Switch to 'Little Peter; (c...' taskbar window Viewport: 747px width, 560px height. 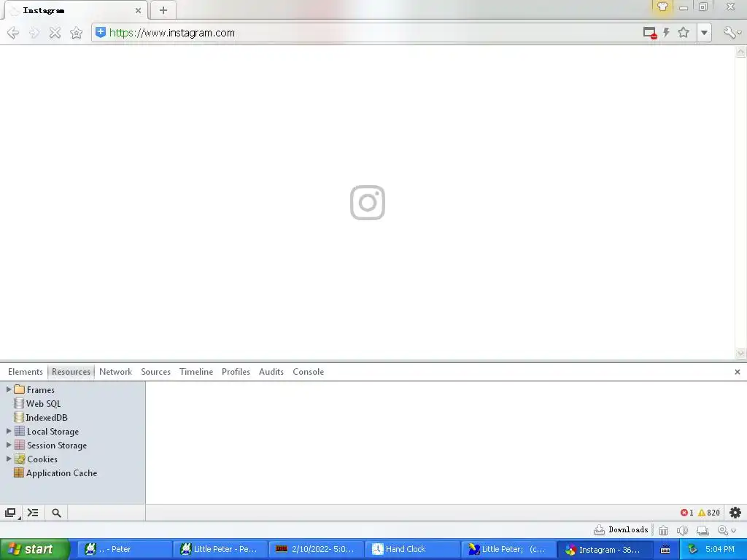click(x=508, y=549)
